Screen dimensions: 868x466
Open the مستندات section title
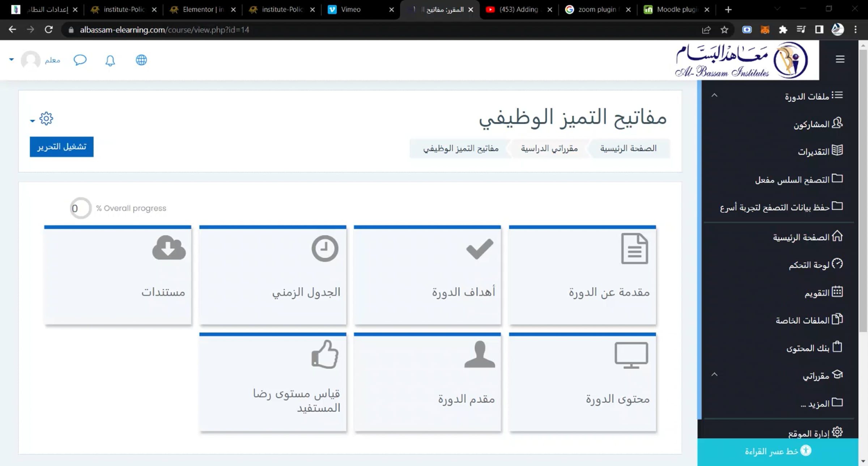163,292
